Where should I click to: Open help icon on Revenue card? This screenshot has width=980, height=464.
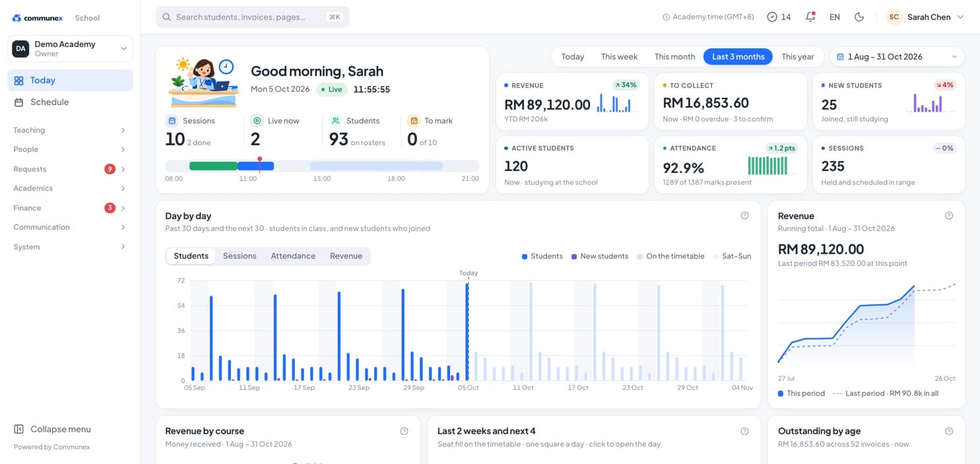click(x=949, y=216)
